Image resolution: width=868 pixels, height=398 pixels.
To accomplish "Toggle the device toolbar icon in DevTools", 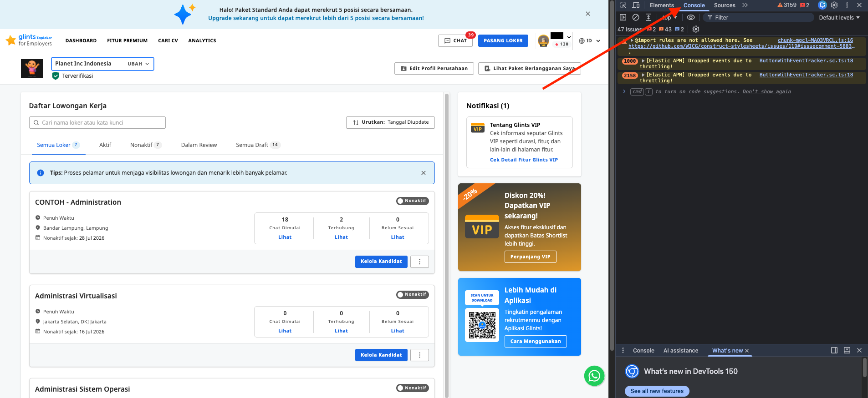I will (636, 5).
